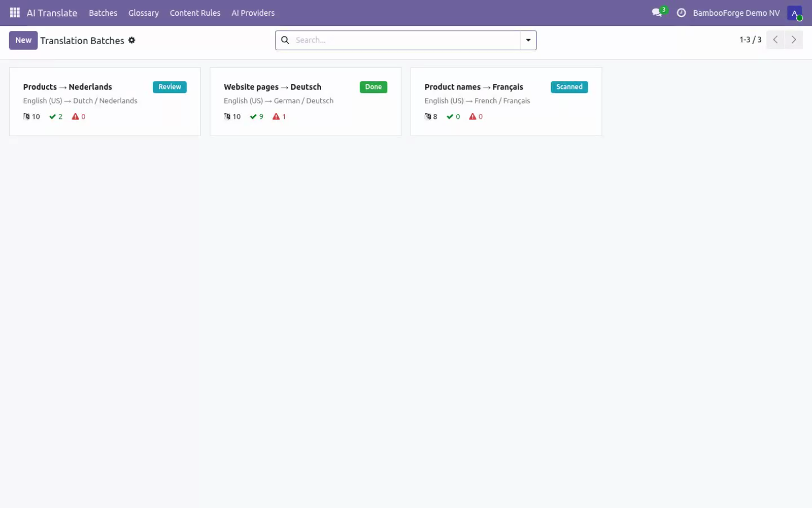Click English (US) → German / Deutsch text
812x508 pixels.
[x=279, y=101]
